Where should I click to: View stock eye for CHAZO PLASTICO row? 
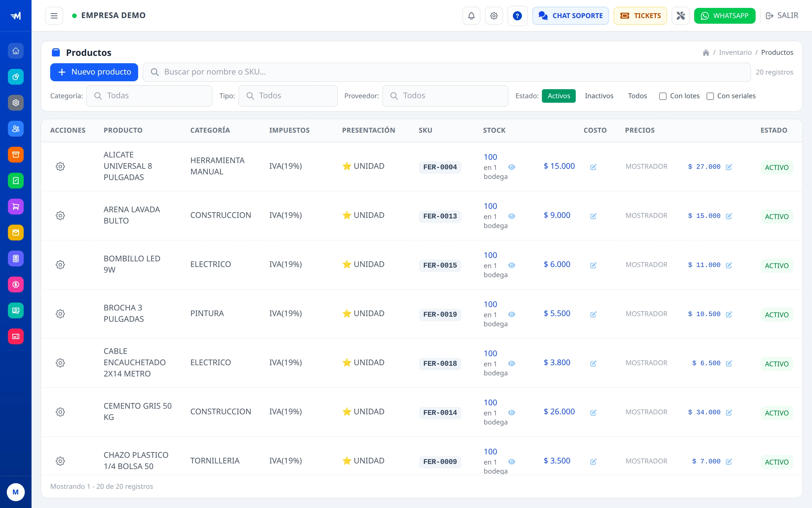click(511, 462)
